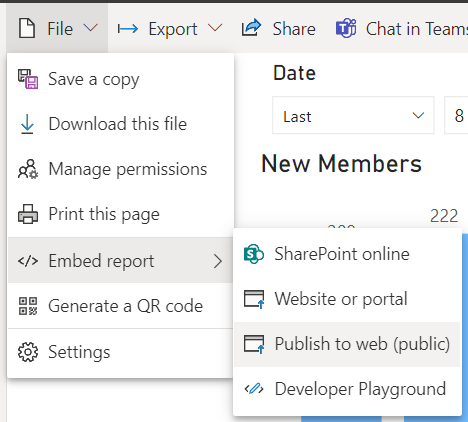Screen dimensions: 468x422
Task: Click the Share arrow icon
Action: pos(251,28)
